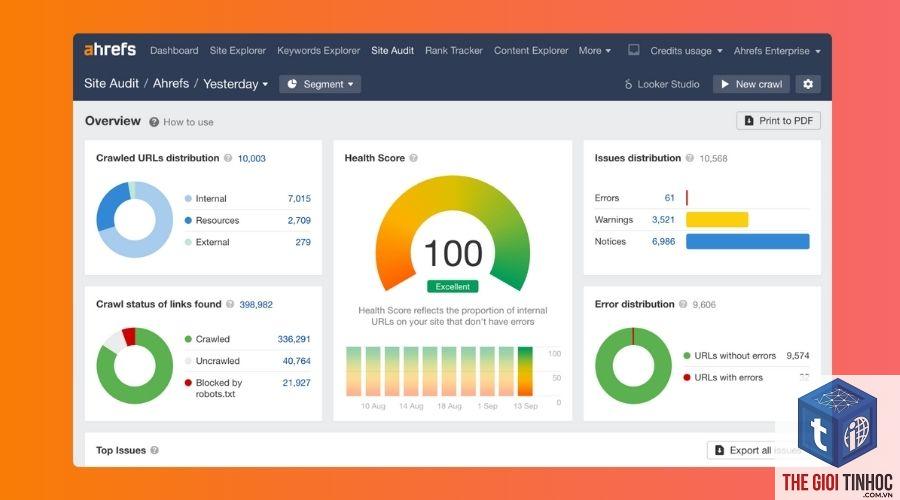Click the How to use link
This screenshot has height=500, width=900.
tap(188, 122)
